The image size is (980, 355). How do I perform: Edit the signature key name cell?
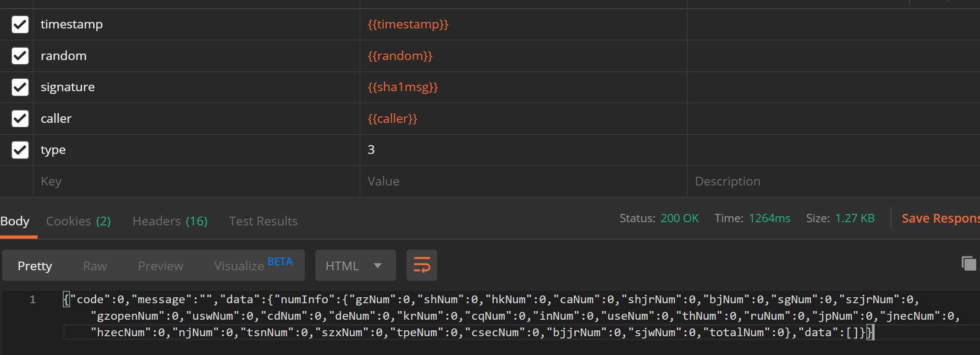coord(197,87)
